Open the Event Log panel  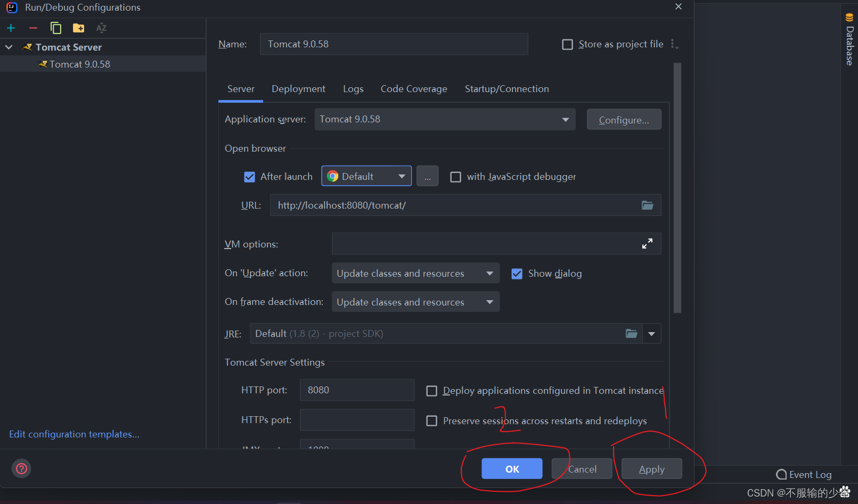[x=804, y=474]
